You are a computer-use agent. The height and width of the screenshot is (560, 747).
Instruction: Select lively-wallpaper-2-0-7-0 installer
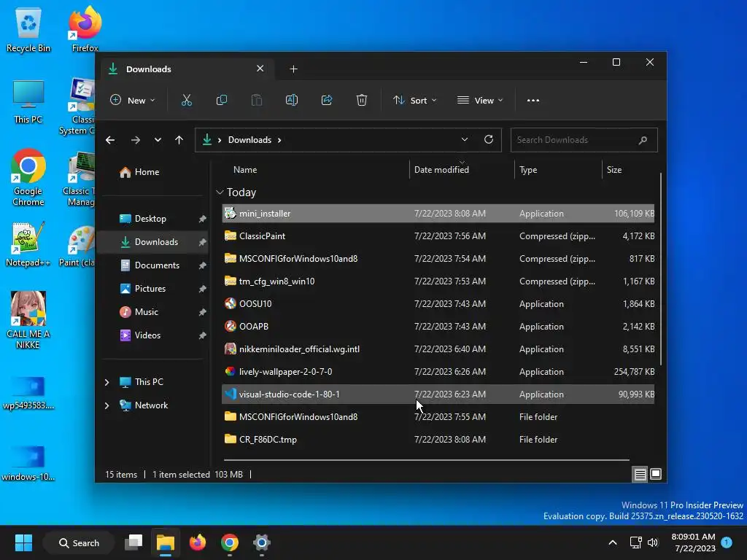pyautogui.click(x=438, y=372)
